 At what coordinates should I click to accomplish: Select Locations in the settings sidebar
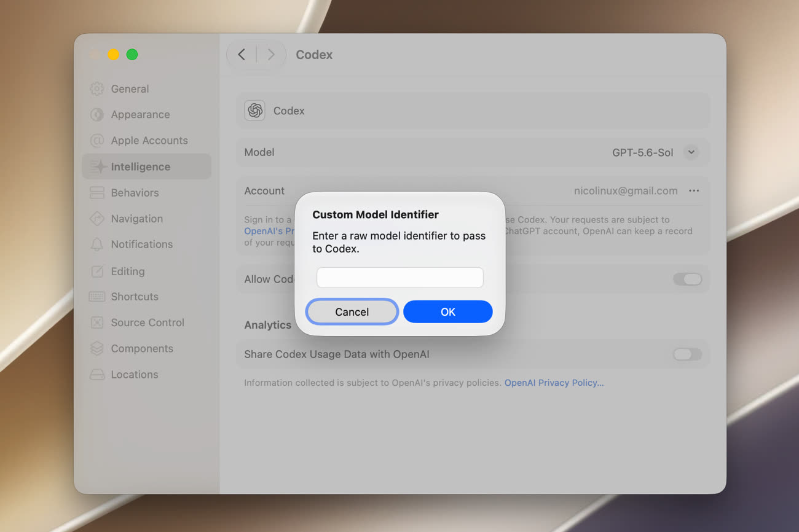(146, 375)
